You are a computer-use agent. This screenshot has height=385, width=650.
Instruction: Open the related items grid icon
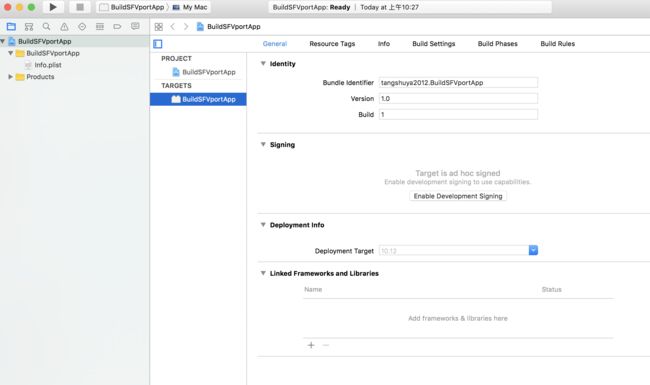click(158, 27)
